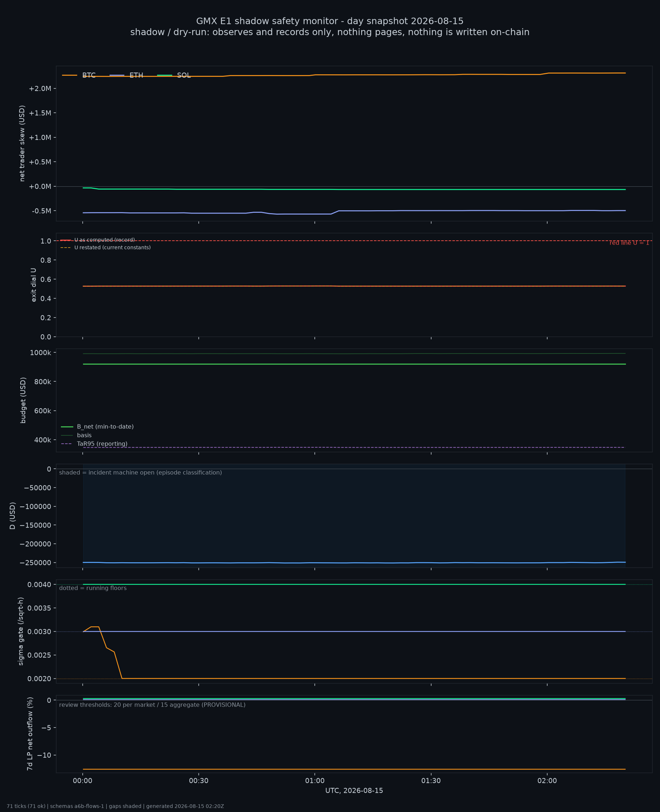Select the 'U restated (current constants)' legend label
Screen dimensions: 660x812
click(112, 247)
